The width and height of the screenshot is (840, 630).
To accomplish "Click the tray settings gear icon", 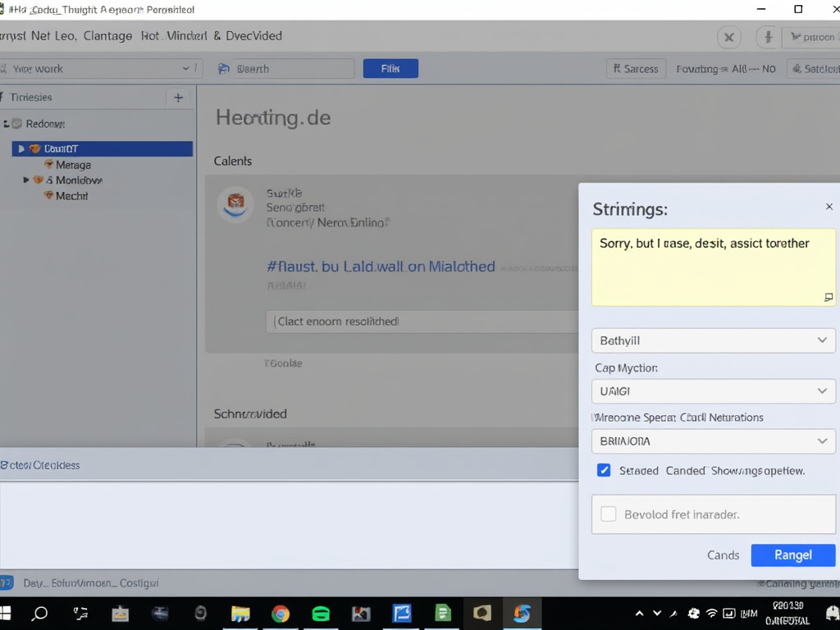I will tap(694, 614).
